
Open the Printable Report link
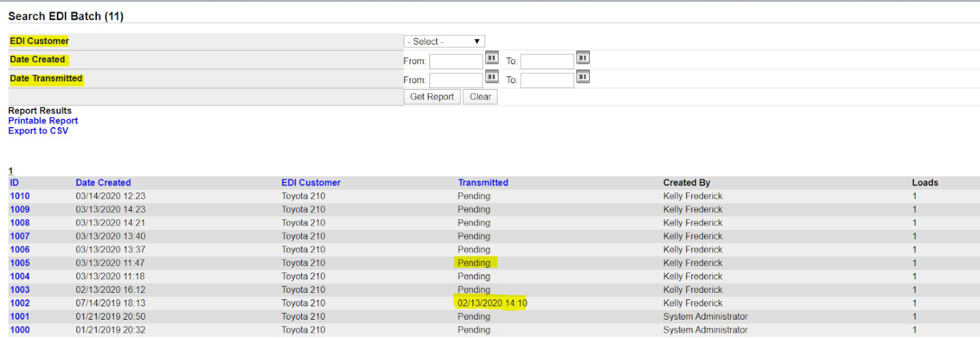tap(43, 121)
